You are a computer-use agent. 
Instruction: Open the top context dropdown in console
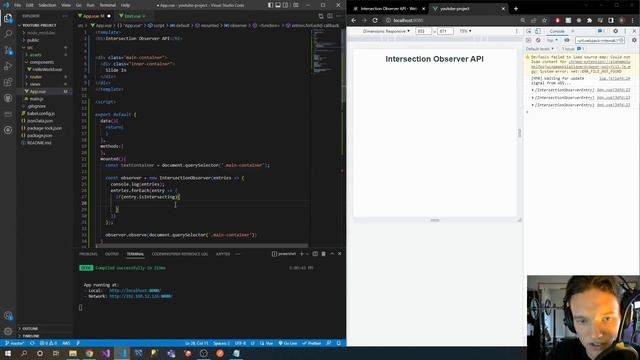[x=552, y=40]
